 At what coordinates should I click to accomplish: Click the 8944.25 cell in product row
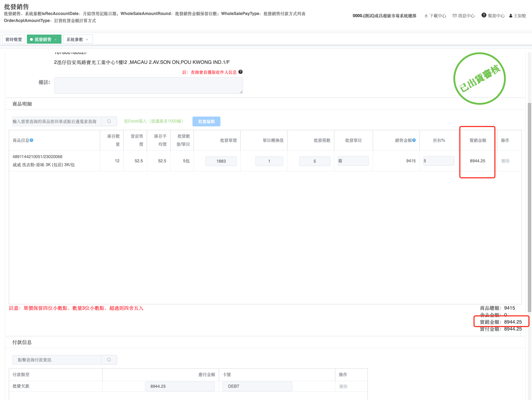tap(478, 161)
